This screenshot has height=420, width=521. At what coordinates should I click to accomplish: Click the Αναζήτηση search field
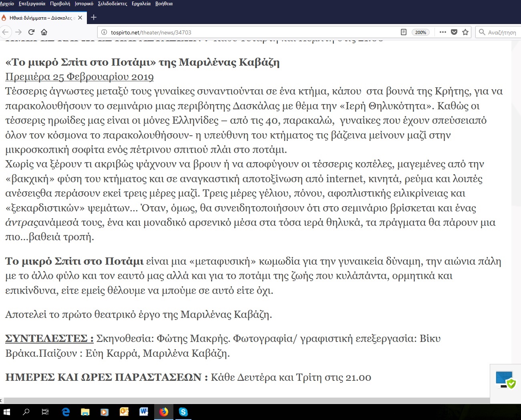[499, 32]
